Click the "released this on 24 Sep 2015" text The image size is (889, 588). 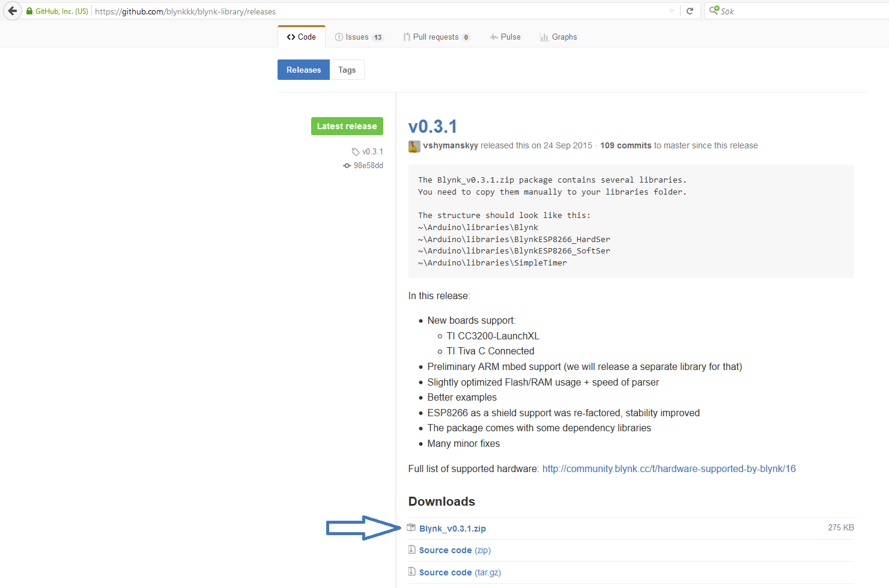tap(536, 145)
